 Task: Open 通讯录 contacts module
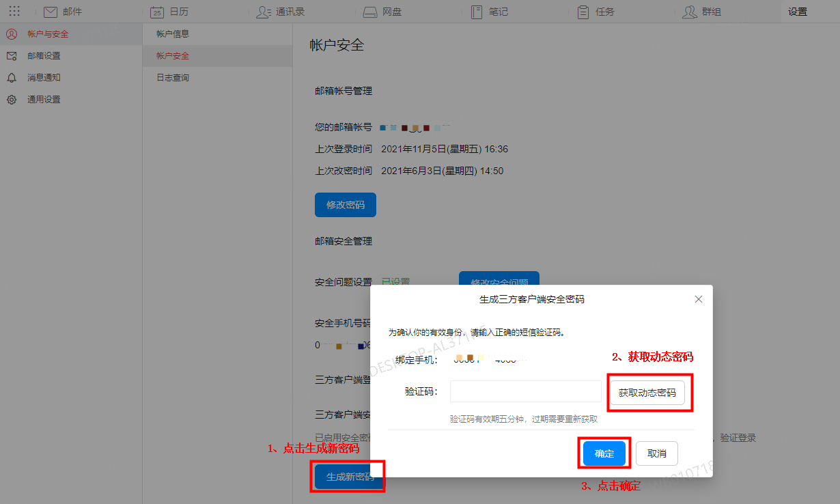pos(281,12)
